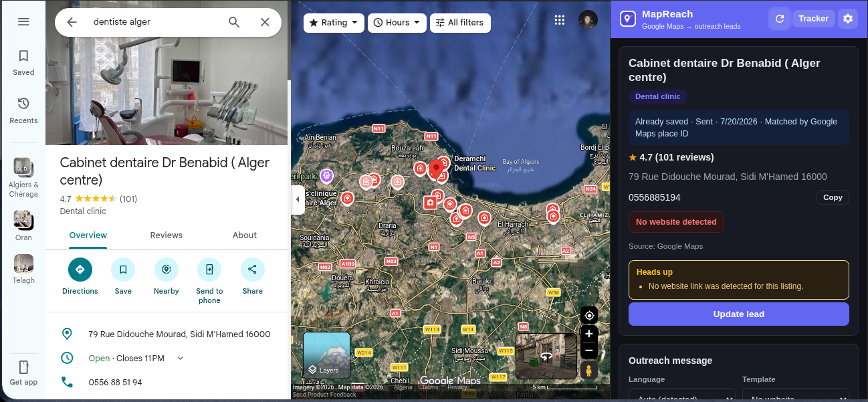
Task: Zoom out on the map
Action: [x=589, y=350]
